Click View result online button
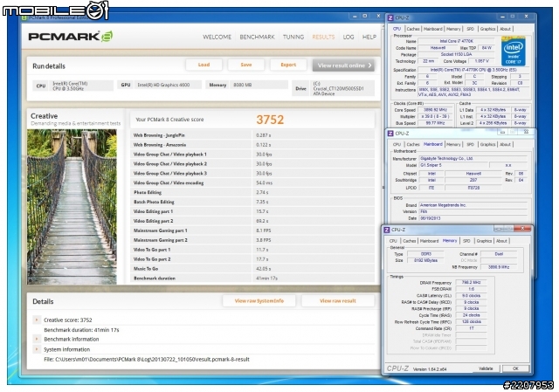 coord(343,65)
